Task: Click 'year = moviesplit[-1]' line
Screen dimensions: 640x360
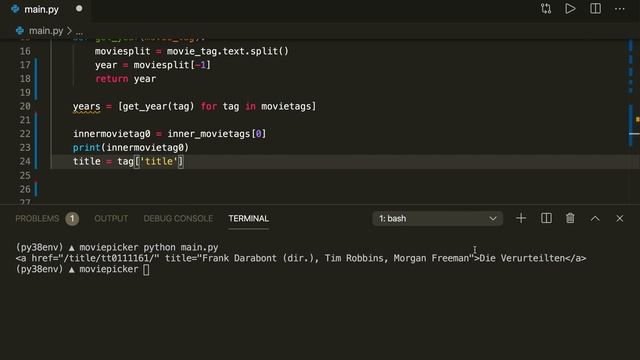Action: tap(153, 65)
